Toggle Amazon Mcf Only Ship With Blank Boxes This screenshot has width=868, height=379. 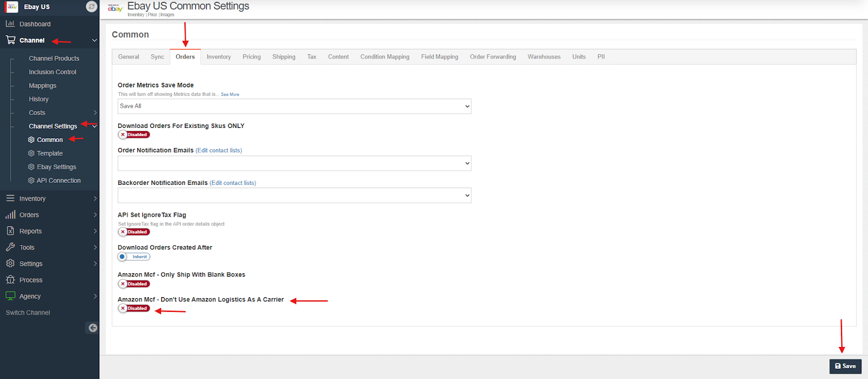point(134,284)
